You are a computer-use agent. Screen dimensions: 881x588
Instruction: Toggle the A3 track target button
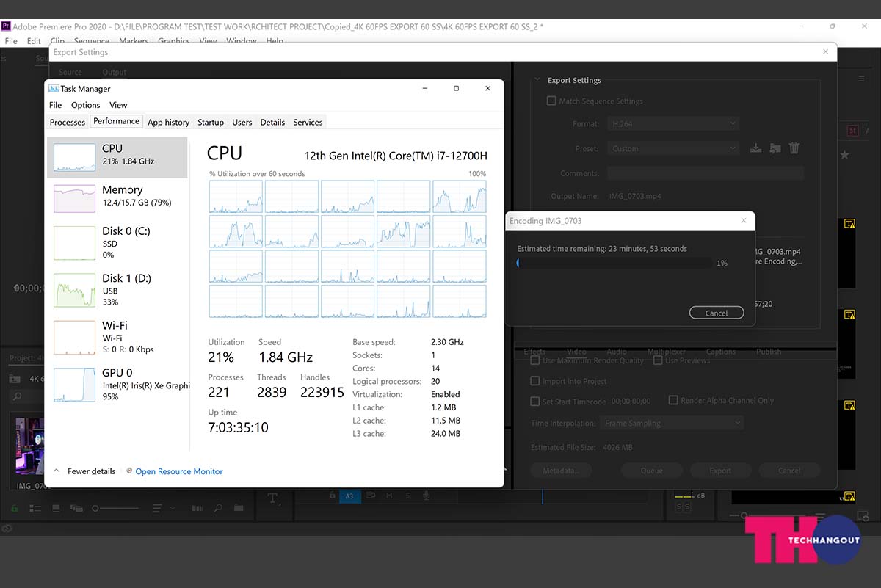[x=349, y=496]
